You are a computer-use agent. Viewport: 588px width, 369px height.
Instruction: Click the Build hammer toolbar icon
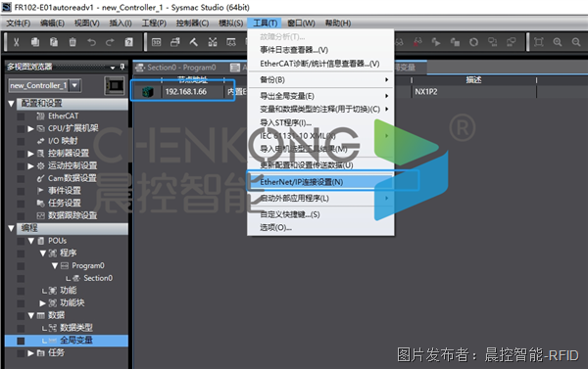coord(193,42)
